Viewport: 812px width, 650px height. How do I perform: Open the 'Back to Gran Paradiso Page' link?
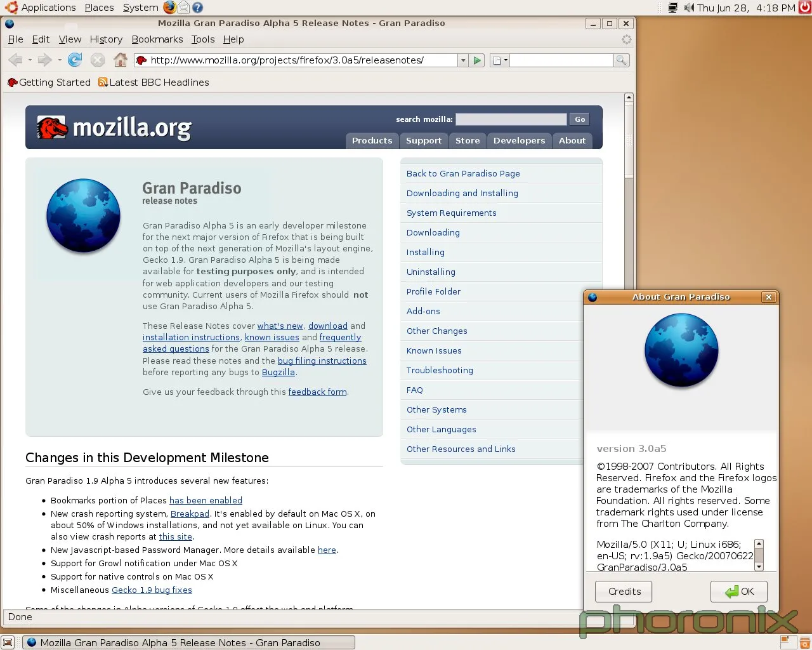point(463,173)
